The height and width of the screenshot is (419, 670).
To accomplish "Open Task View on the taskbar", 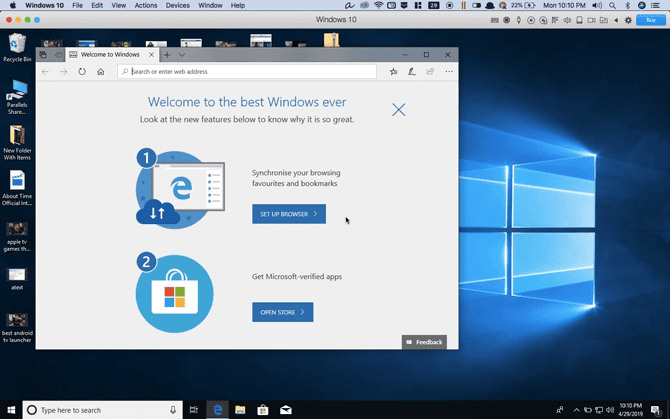I will tap(193, 410).
